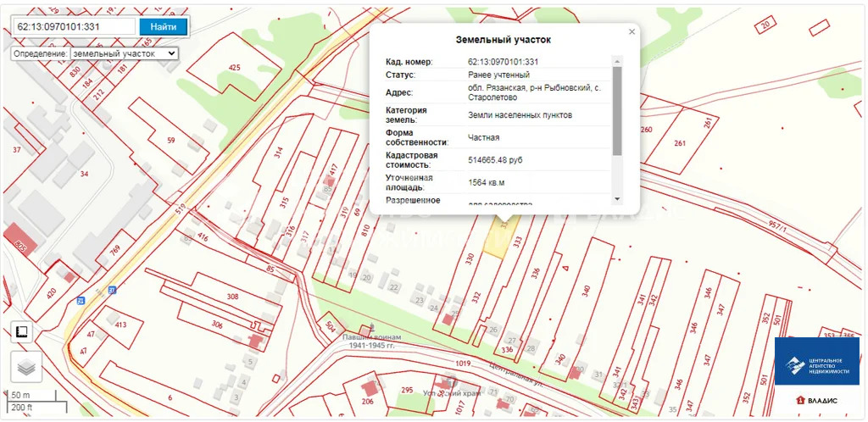Click land parcel 261 on the map
The width and height of the screenshot is (868, 422).
tap(678, 142)
